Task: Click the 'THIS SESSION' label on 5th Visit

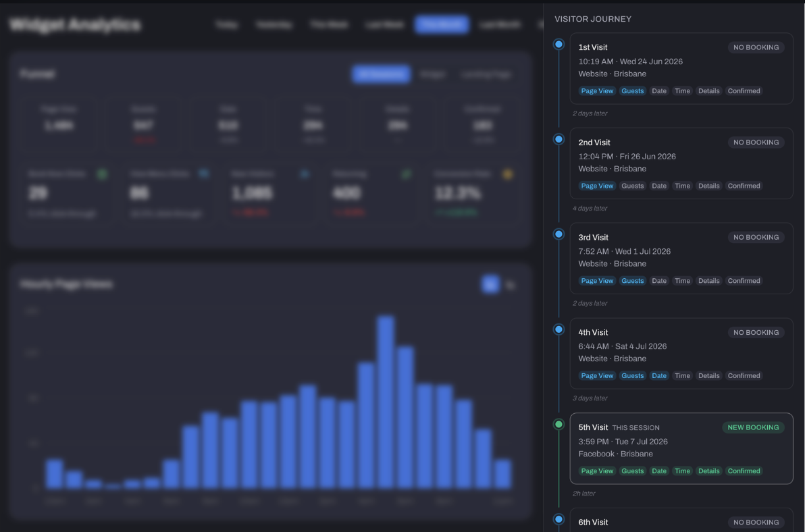Action: click(x=635, y=428)
